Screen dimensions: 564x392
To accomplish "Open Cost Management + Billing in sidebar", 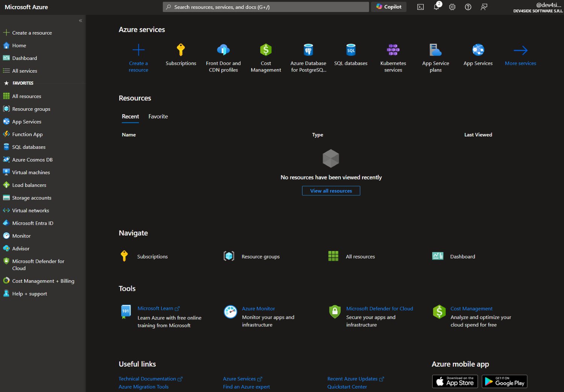I will coord(43,281).
